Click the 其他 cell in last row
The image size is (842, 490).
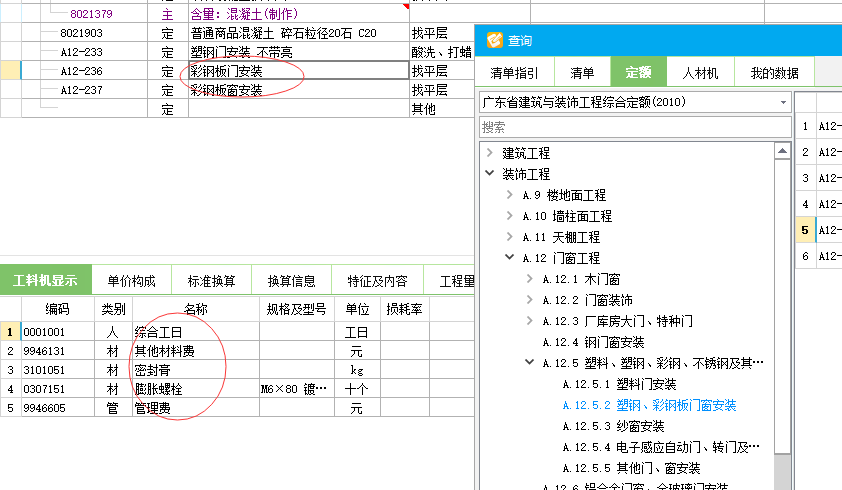click(442, 109)
